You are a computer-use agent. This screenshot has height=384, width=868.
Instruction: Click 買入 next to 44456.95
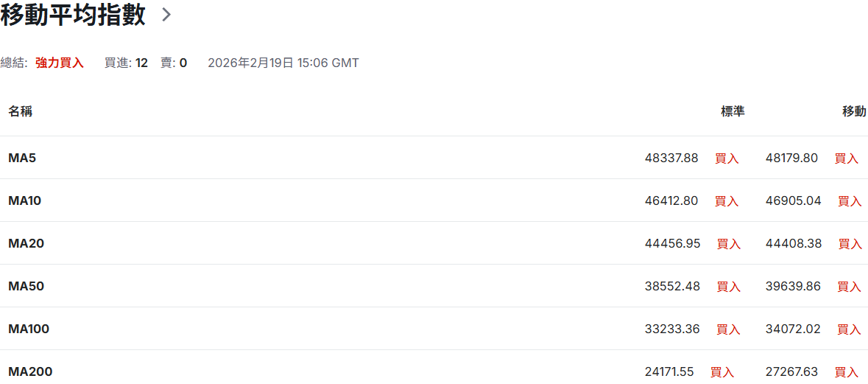(729, 244)
